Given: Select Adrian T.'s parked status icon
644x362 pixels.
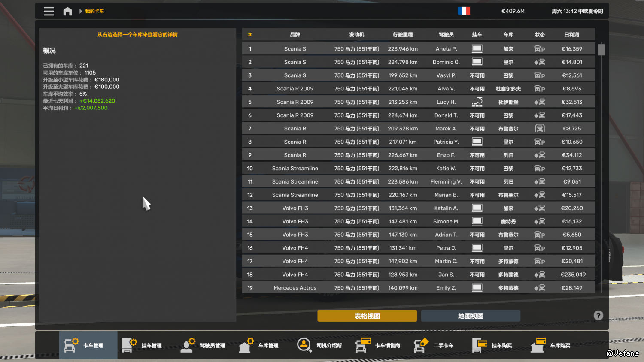Looking at the screenshot, I should point(540,235).
